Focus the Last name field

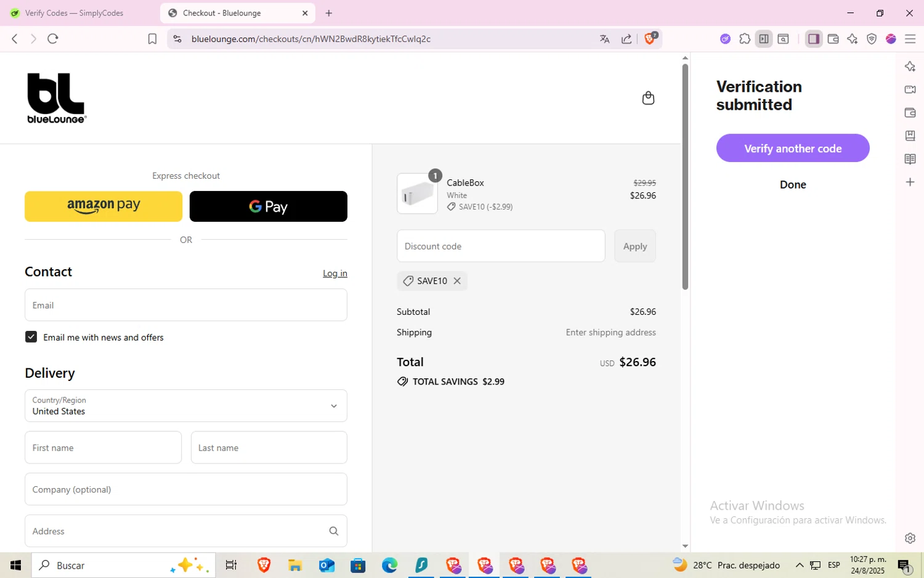click(269, 447)
